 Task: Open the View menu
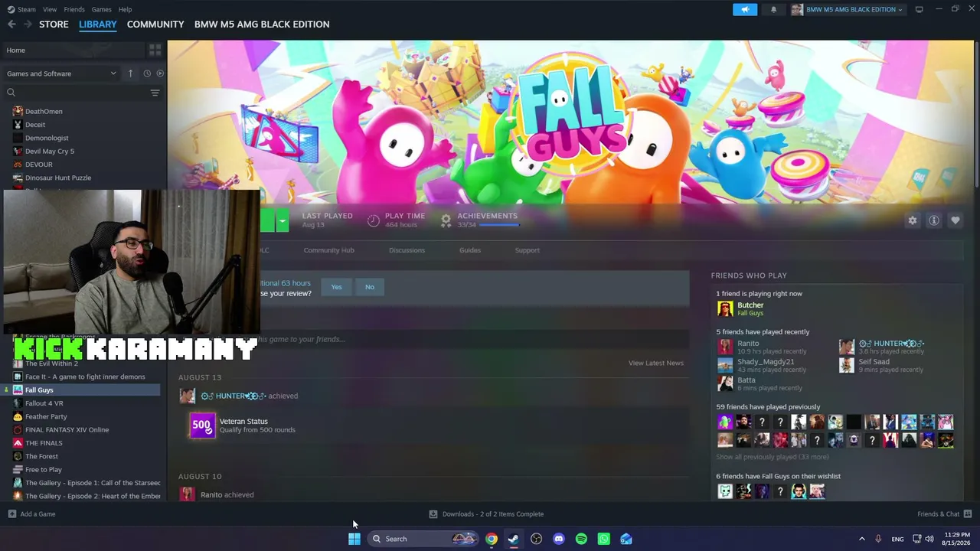coord(50,9)
